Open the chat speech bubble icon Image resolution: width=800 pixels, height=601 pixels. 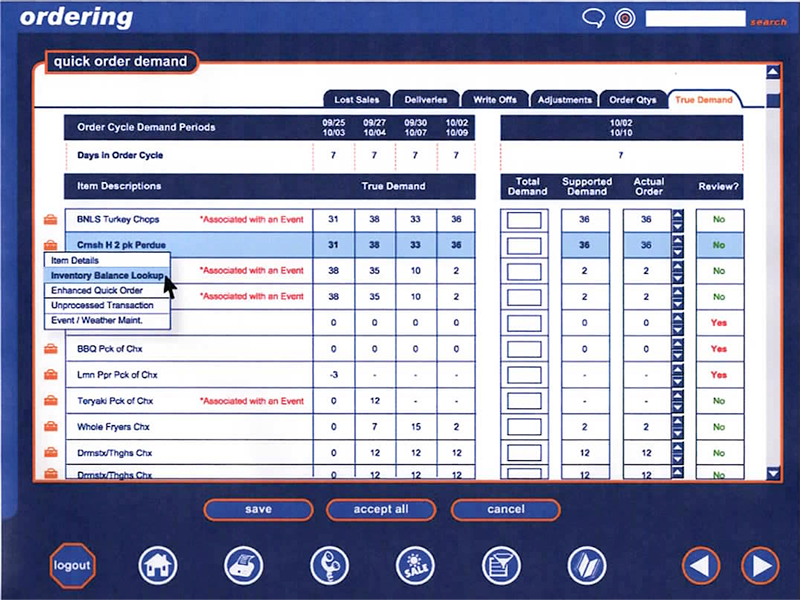pos(593,19)
